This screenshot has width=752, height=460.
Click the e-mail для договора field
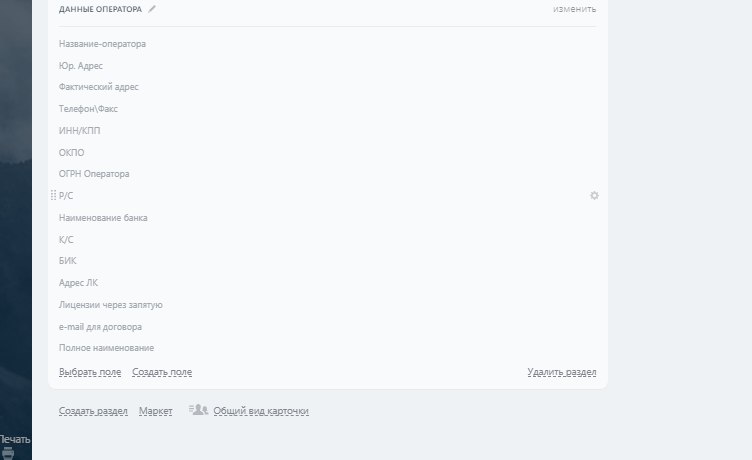100,327
